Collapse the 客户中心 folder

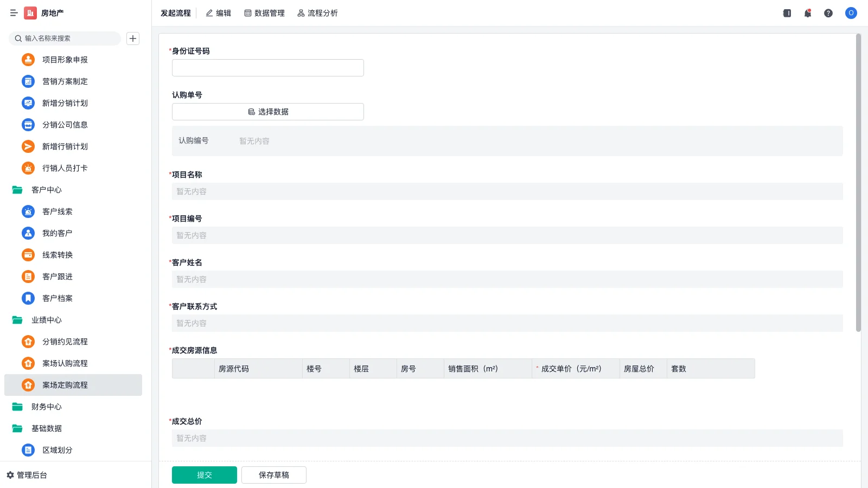coord(17,190)
